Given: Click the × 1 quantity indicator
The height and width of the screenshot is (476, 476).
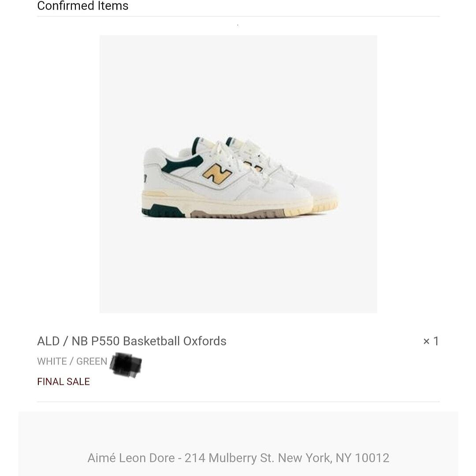Looking at the screenshot, I should point(431,341).
